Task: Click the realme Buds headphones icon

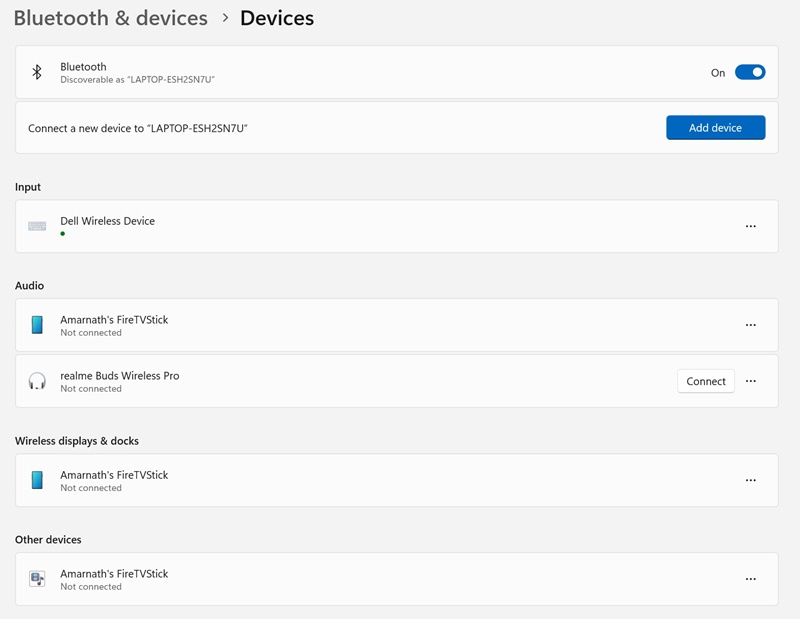Action: [37, 381]
